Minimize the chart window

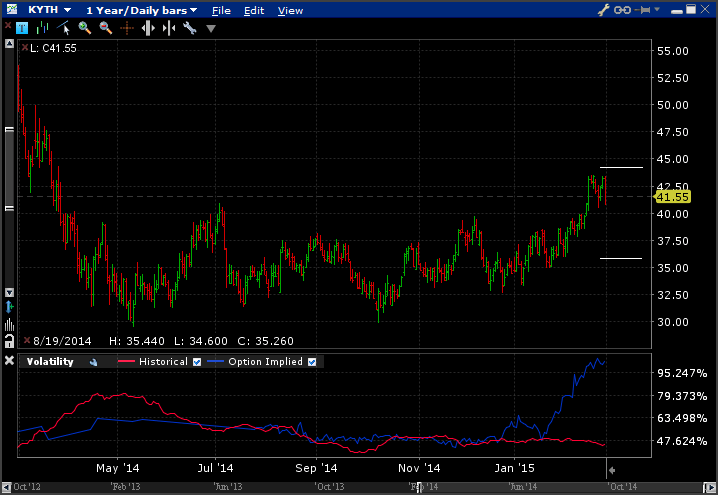click(x=678, y=10)
